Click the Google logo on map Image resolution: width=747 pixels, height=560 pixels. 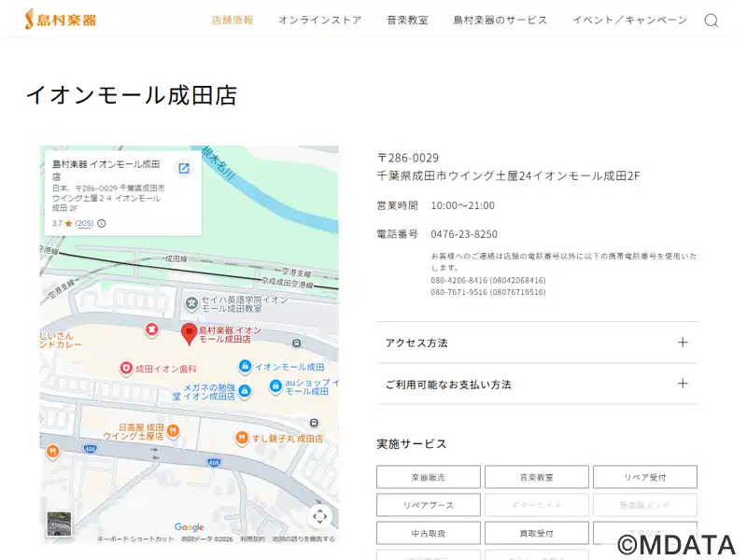(190, 526)
